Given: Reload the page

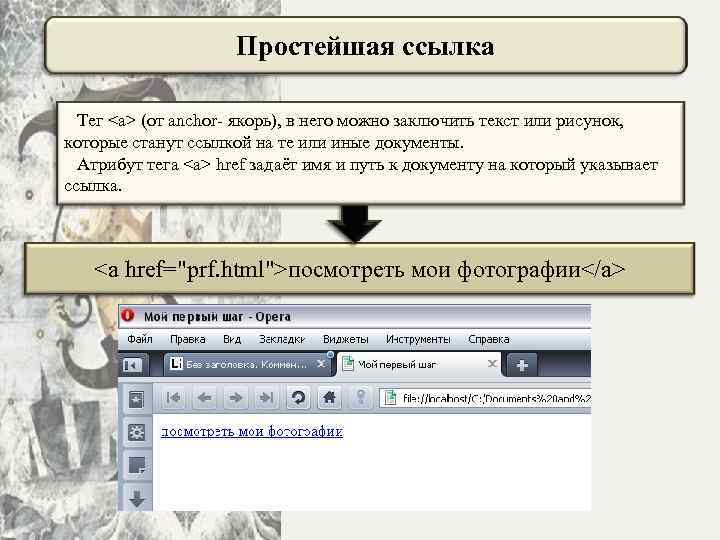Looking at the screenshot, I should tap(298, 397).
